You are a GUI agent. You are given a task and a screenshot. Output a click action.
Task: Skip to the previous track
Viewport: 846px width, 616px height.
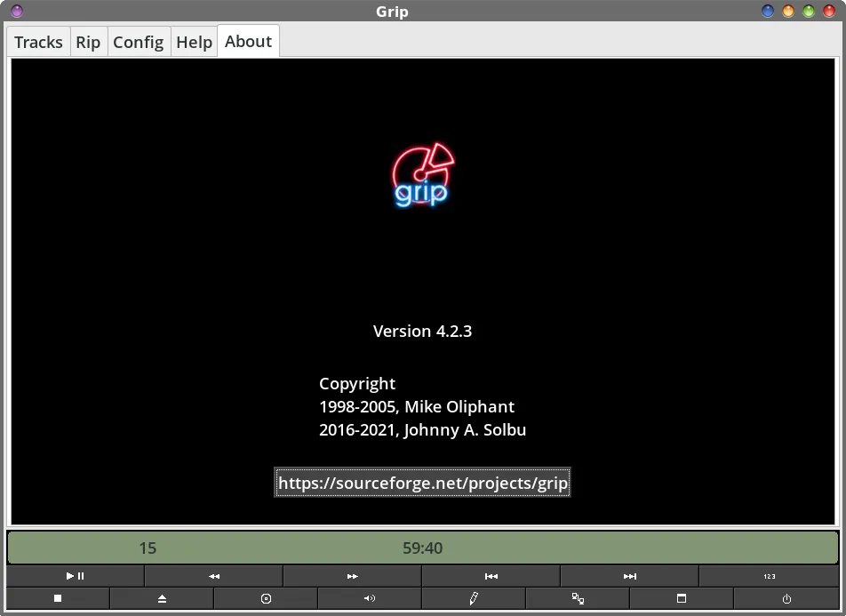[x=491, y=576]
